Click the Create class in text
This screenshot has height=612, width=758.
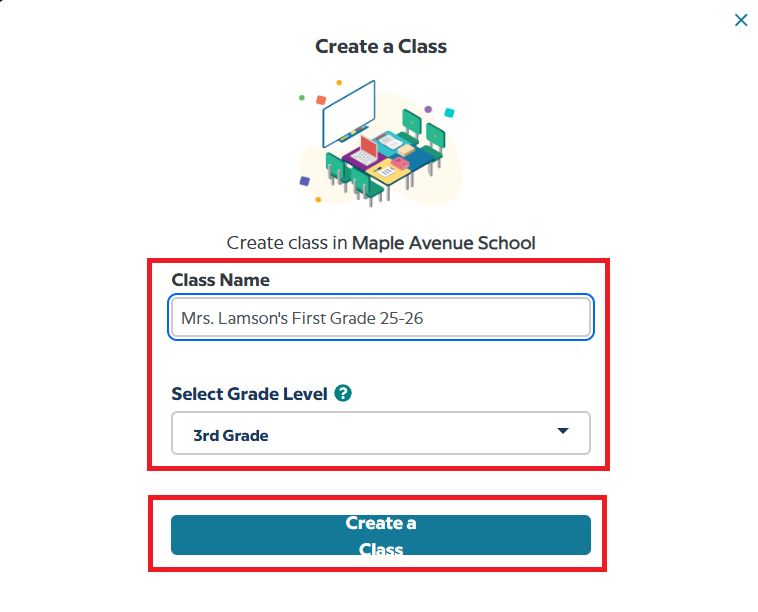[x=287, y=243]
